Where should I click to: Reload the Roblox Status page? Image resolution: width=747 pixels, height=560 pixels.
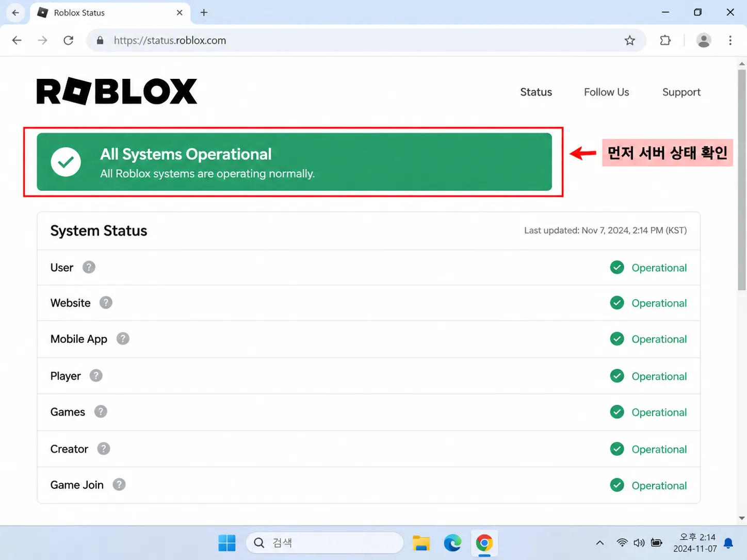click(68, 40)
